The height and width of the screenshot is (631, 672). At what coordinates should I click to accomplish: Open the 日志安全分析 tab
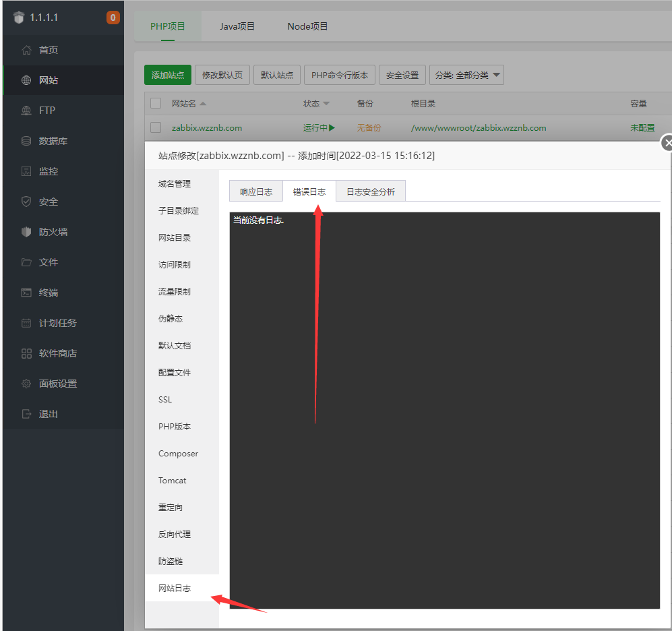tap(370, 191)
